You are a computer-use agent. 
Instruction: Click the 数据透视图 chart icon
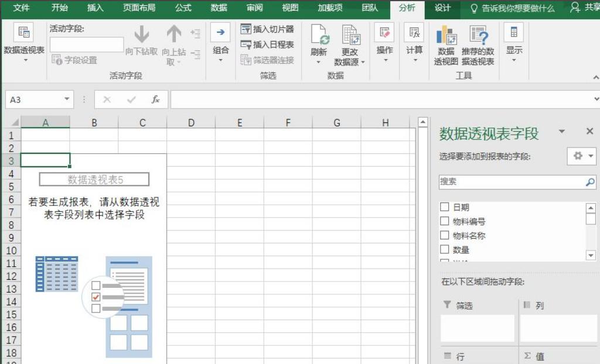click(x=446, y=35)
